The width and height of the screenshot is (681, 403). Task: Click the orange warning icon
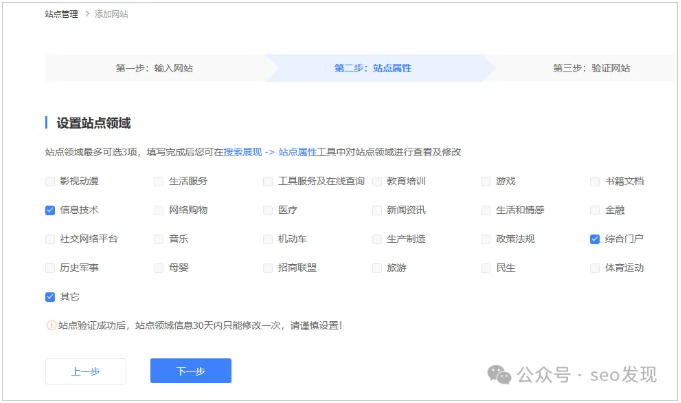(51, 325)
